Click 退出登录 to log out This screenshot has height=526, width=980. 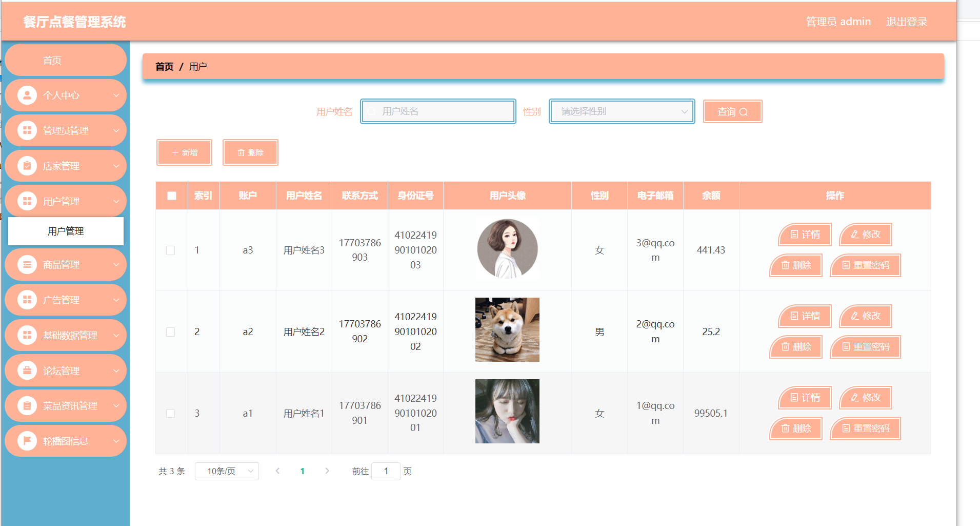[x=907, y=21]
